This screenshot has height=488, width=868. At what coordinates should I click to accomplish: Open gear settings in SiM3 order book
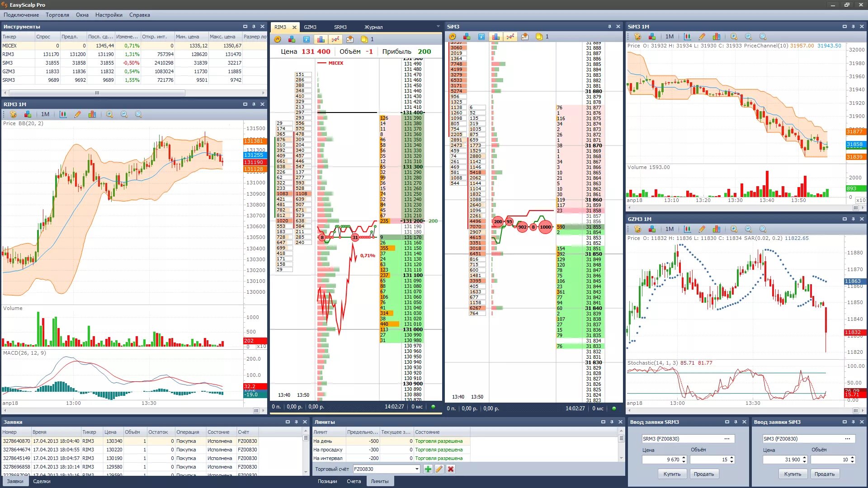click(453, 37)
